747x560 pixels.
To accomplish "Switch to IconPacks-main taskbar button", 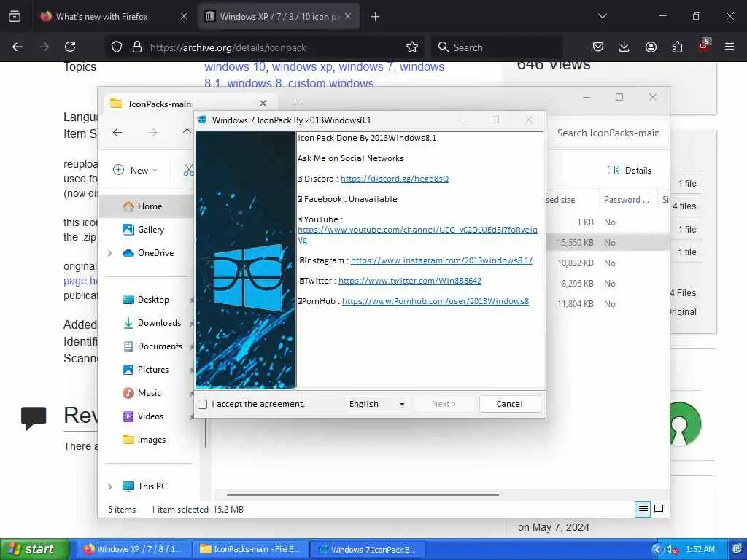I will tap(251, 549).
